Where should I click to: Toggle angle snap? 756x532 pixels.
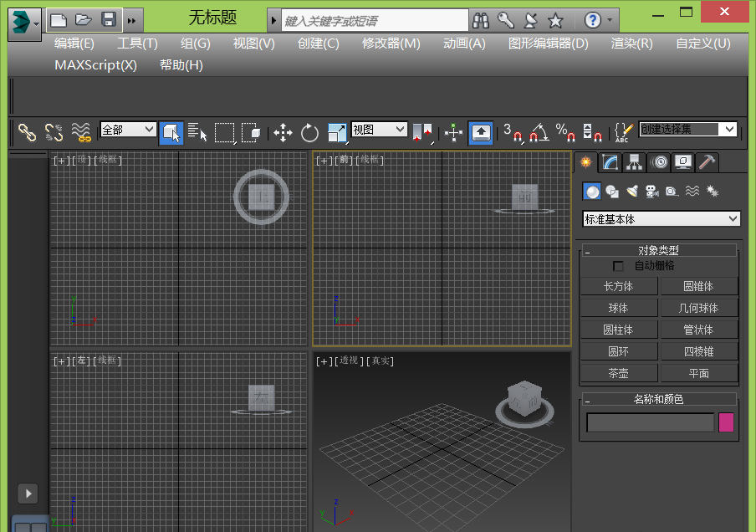[539, 132]
